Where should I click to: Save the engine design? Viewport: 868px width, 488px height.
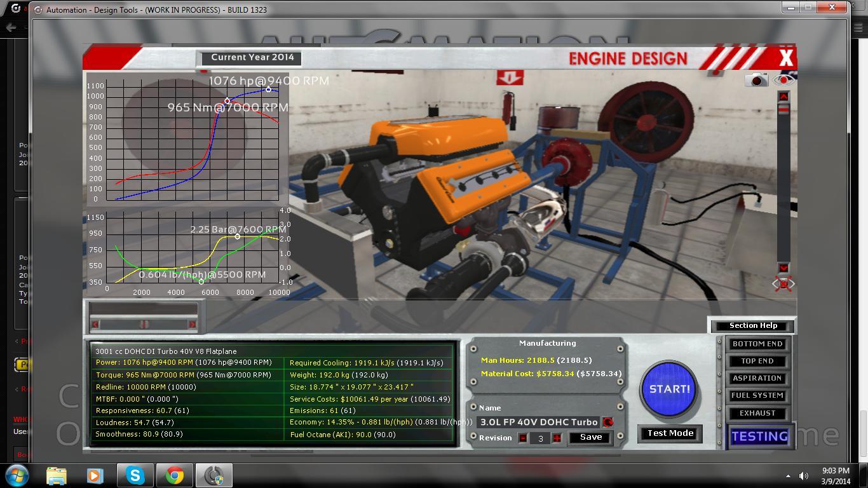pos(590,437)
